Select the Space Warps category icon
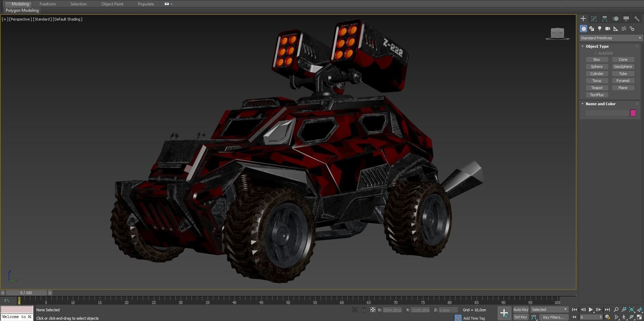This screenshot has height=321, width=644. pos(624,29)
